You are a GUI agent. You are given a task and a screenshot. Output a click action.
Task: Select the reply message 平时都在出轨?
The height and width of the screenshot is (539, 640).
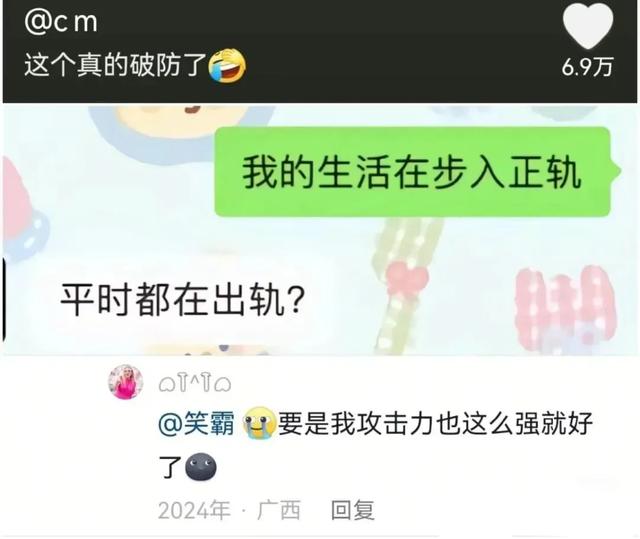pos(182,300)
